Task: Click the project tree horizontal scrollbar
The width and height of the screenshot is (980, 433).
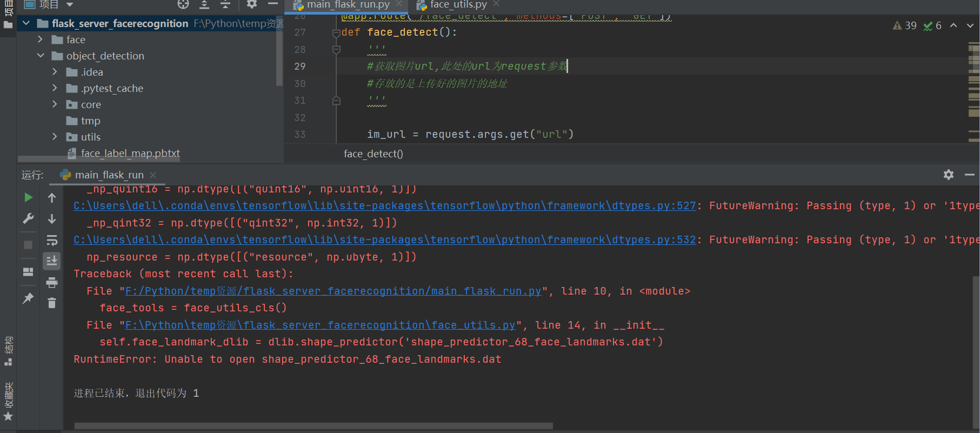Action: pos(98,159)
